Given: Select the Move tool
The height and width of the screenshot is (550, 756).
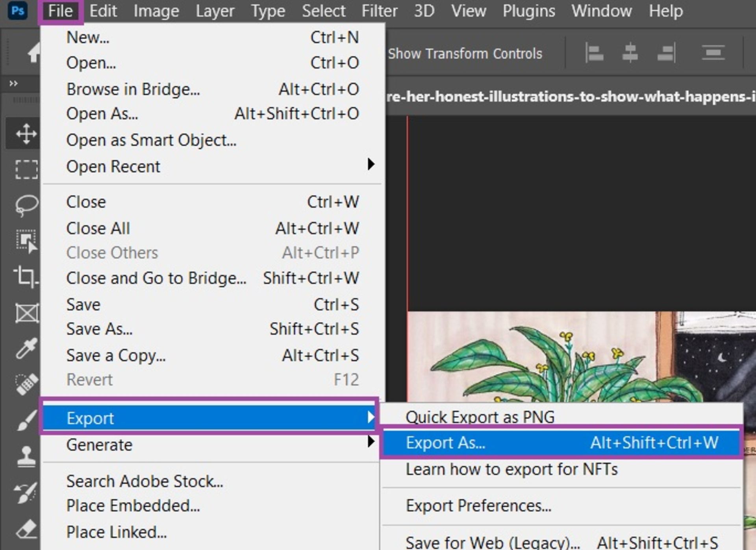Looking at the screenshot, I should pos(26,134).
